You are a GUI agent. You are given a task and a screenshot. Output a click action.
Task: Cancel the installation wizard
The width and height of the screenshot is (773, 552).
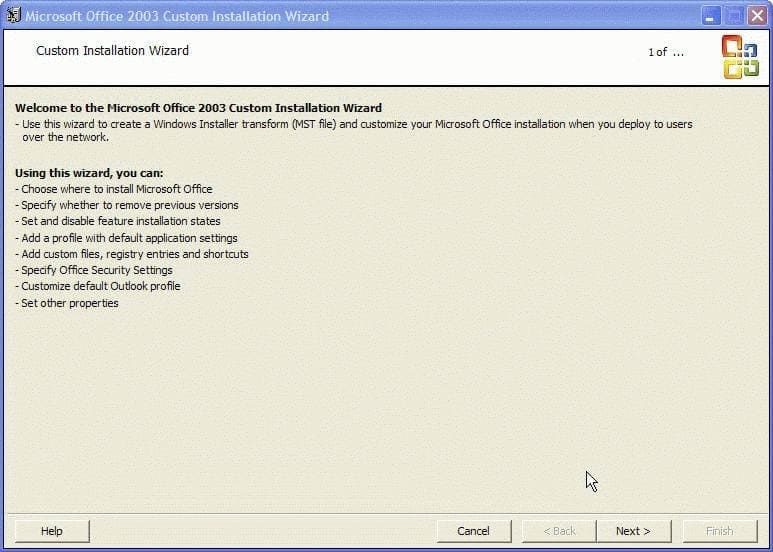[473, 531]
